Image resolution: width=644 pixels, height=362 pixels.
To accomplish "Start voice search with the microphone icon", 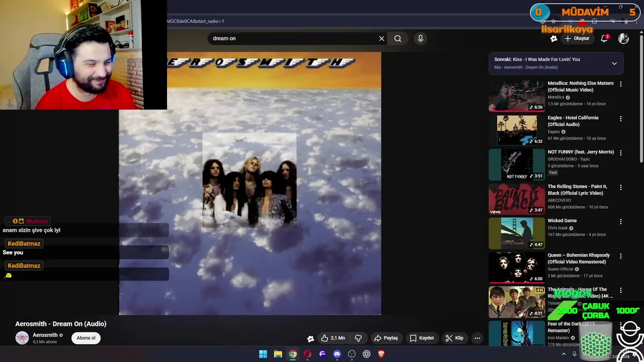I will tap(421, 38).
